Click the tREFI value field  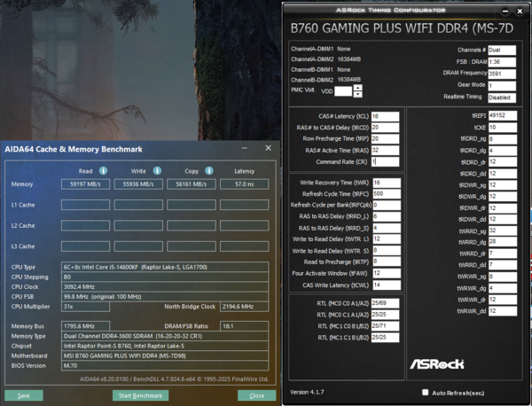click(x=503, y=115)
